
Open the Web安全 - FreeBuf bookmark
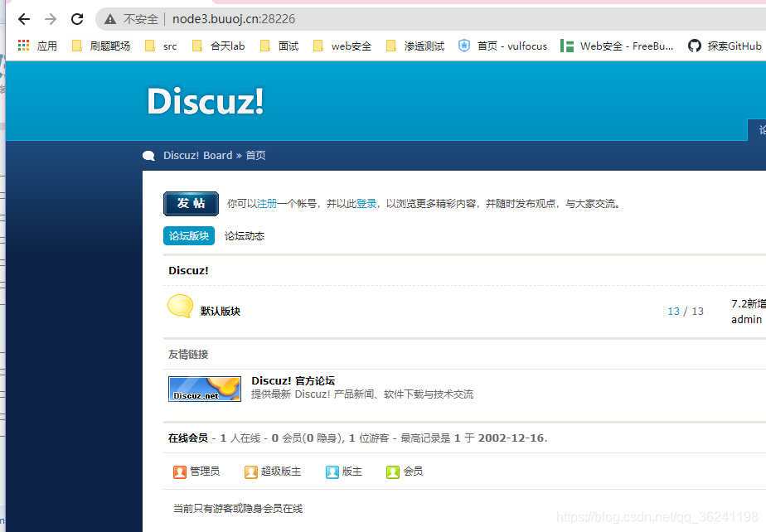(617, 46)
